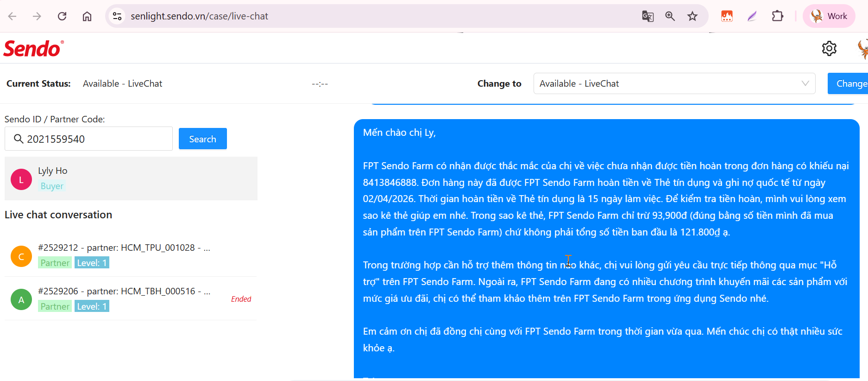Reload the senlight.sendo.vn page
Image resolution: width=868 pixels, height=381 pixels.
point(62,16)
